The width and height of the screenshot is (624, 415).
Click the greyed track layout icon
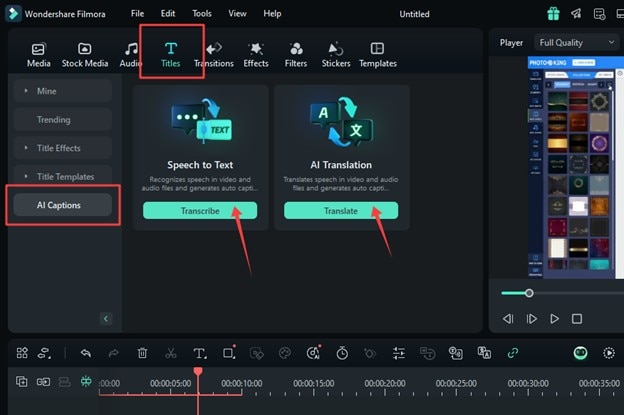[64, 382]
